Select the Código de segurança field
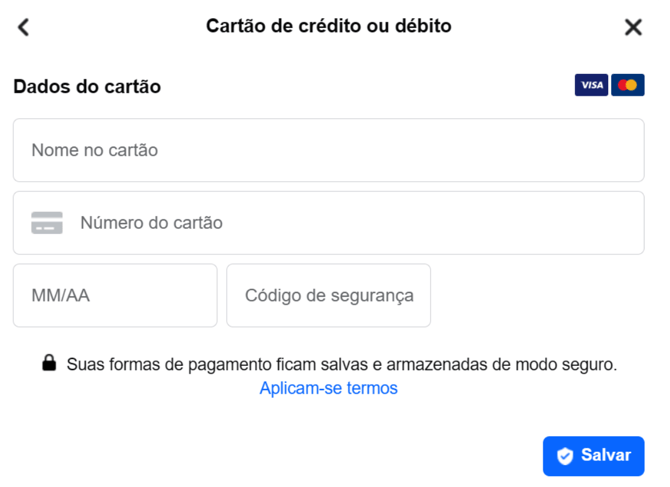670x487 pixels. coord(328,295)
